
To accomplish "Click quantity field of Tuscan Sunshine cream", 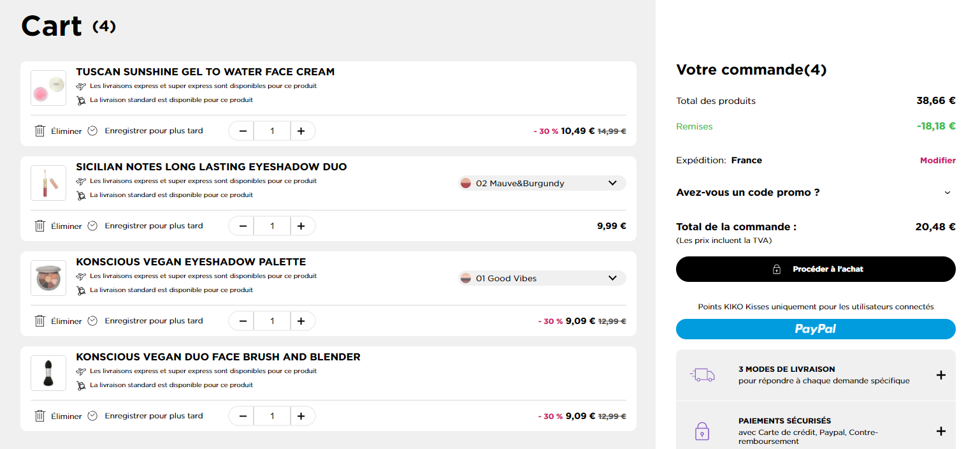I will pos(272,131).
